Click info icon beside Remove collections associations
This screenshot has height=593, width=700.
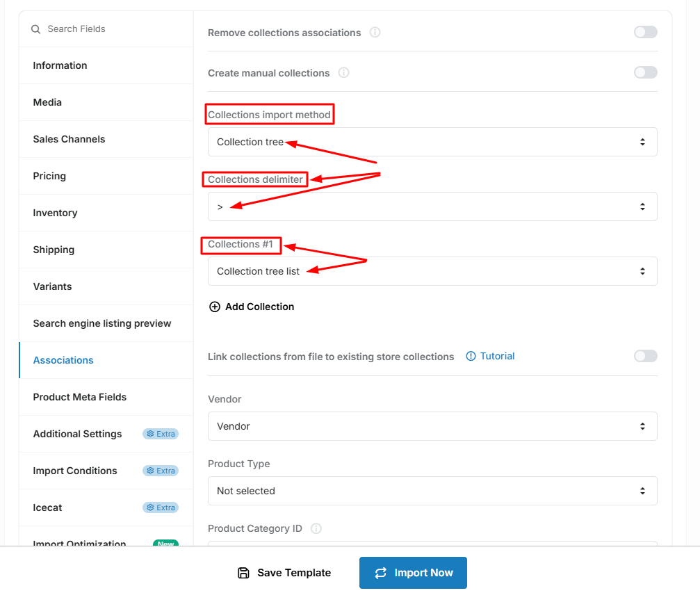(x=375, y=32)
